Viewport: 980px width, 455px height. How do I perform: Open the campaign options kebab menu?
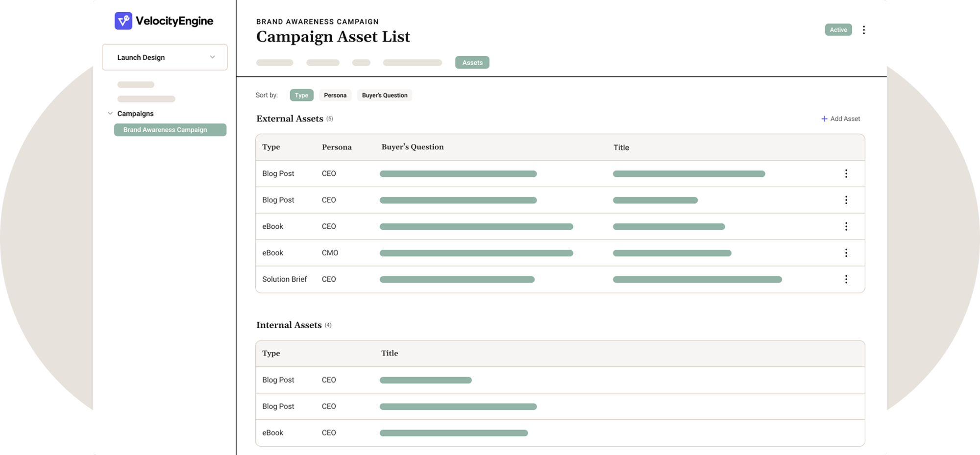point(864,30)
